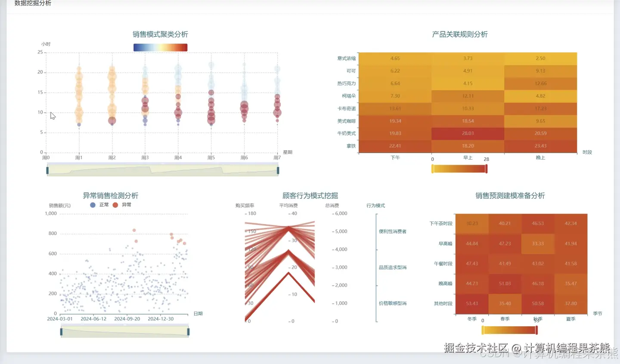620x364 pixels.
Task: Click the 夏季 season axis label
Action: point(571,319)
